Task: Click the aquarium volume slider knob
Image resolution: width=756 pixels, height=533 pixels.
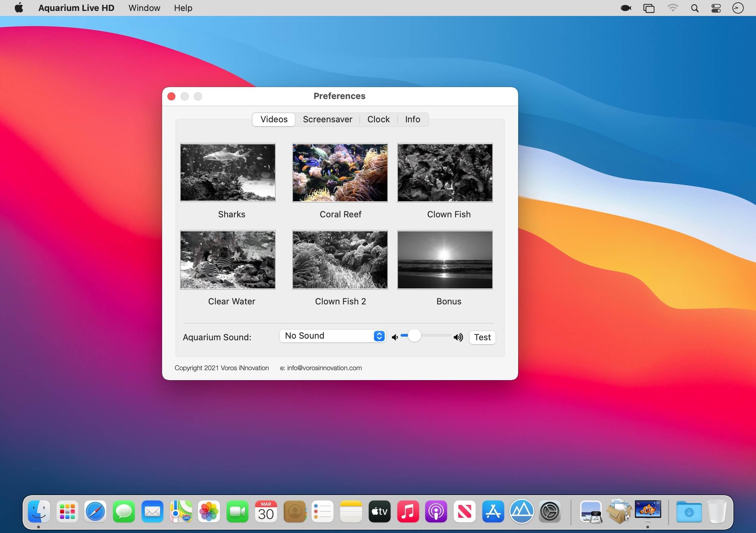Action: click(414, 336)
